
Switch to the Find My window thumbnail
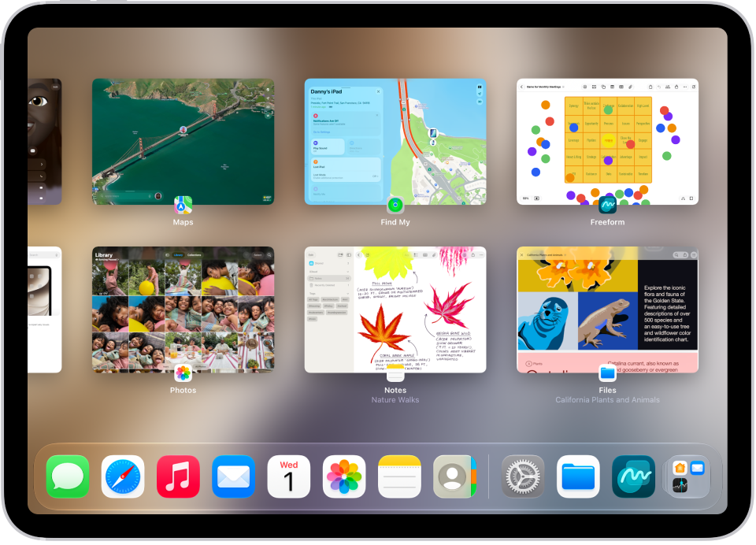(395, 141)
